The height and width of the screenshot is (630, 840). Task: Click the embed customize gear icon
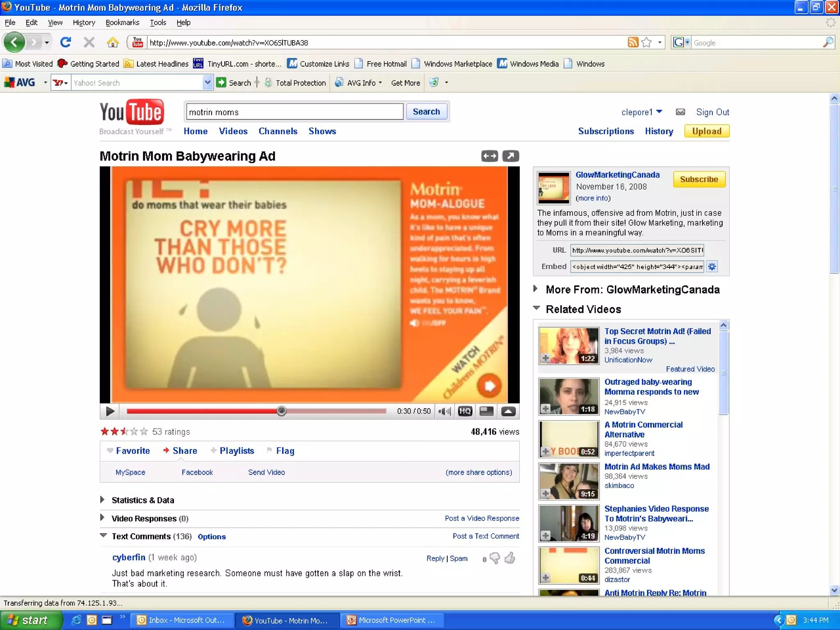pos(712,267)
